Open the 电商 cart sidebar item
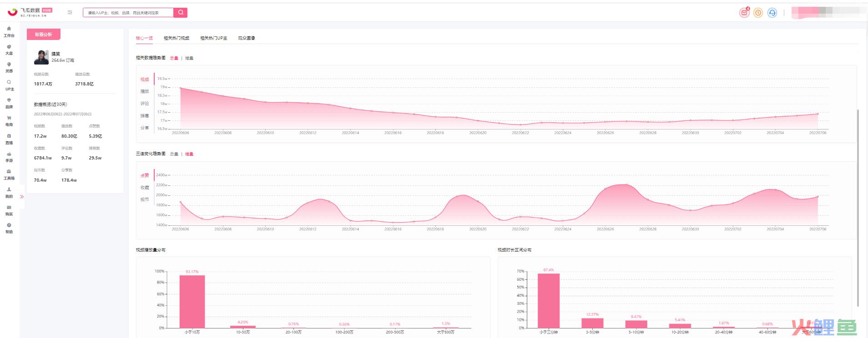The image size is (868, 338). pyautogui.click(x=9, y=121)
